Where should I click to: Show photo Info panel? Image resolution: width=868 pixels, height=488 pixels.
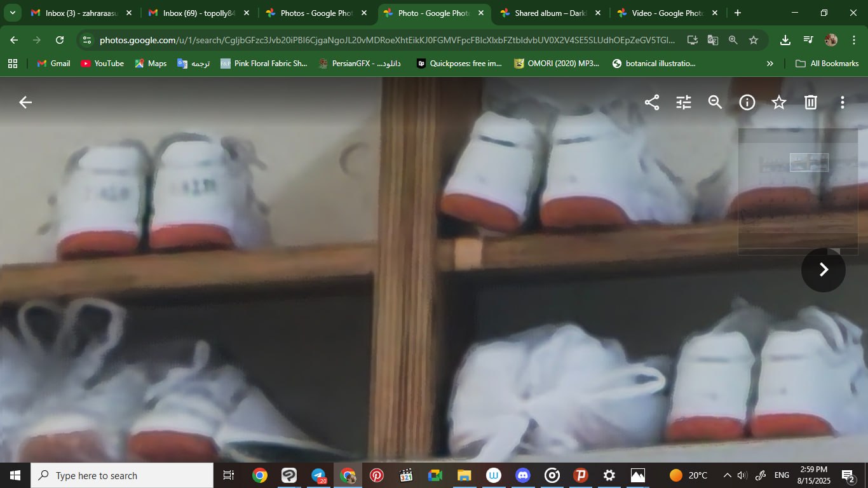[747, 102]
